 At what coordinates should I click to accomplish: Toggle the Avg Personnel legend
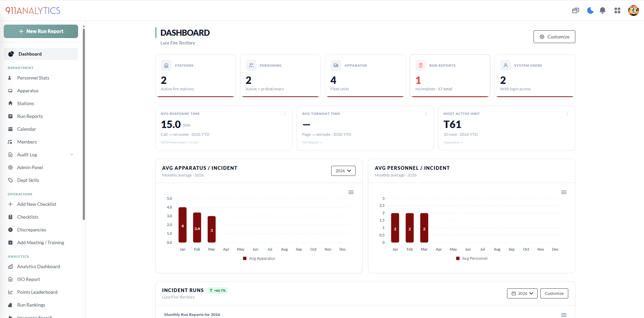[x=472, y=258]
